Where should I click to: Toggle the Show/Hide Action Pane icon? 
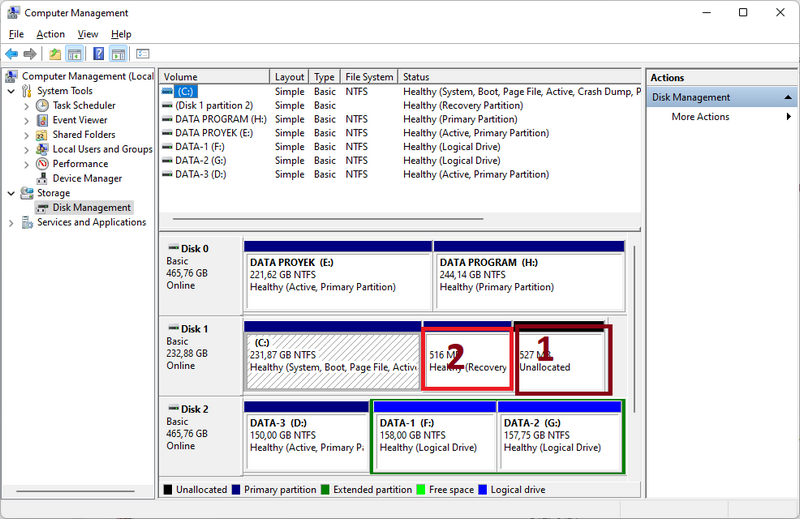[118, 54]
